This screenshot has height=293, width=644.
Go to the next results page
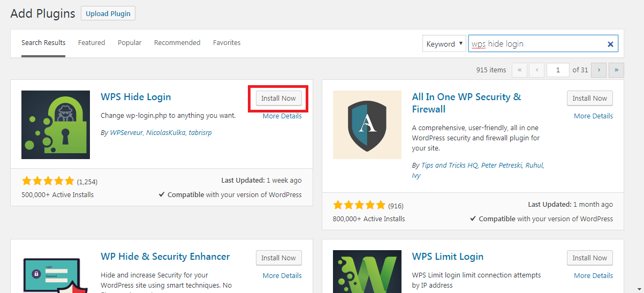[x=598, y=70]
